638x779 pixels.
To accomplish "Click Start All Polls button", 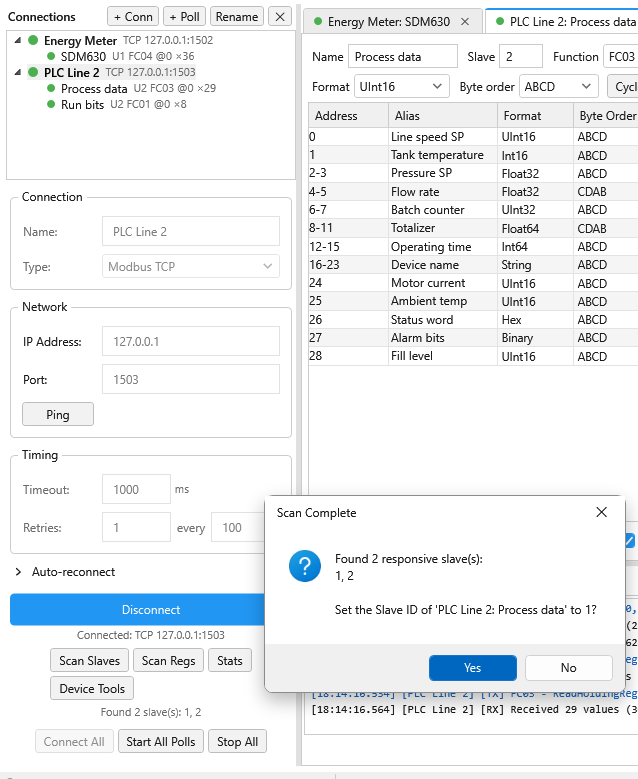I will click(160, 741).
